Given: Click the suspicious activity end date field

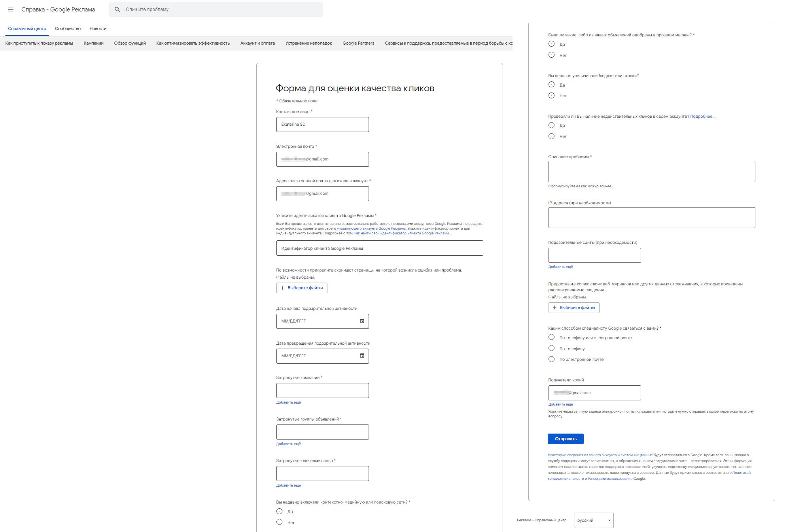Looking at the screenshot, I should 322,356.
